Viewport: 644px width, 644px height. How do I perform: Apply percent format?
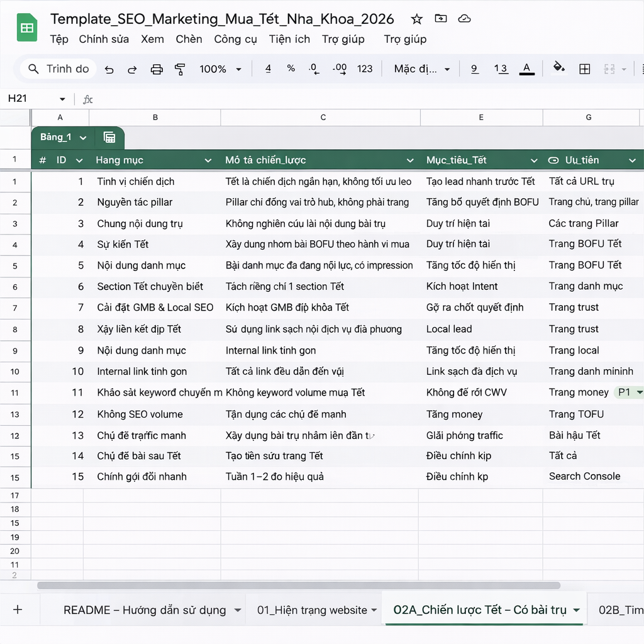[291, 68]
